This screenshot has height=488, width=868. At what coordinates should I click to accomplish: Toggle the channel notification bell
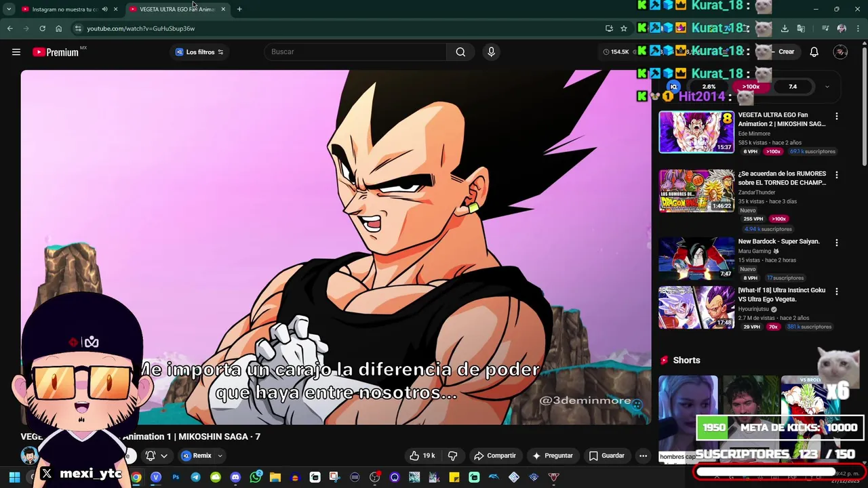[155, 456]
